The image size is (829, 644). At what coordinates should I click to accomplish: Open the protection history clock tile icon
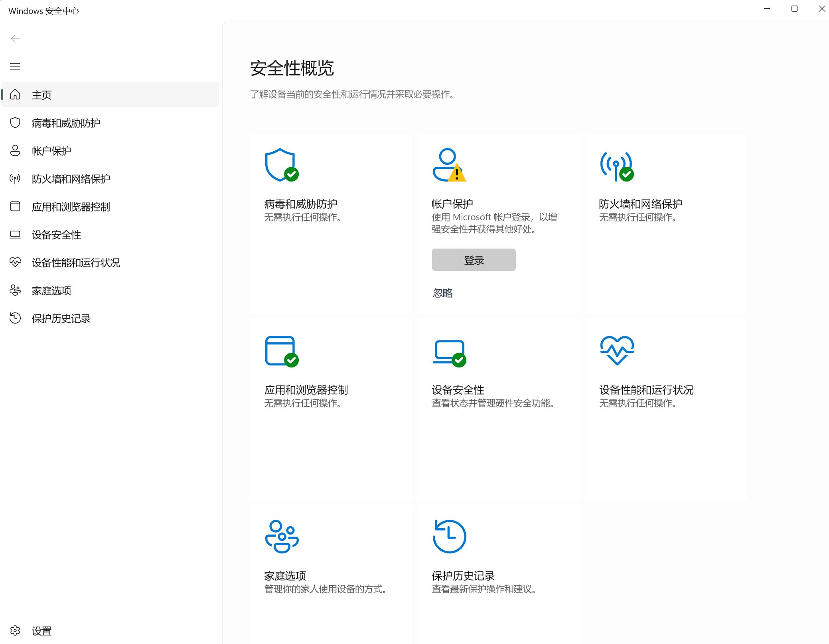pyautogui.click(x=449, y=537)
